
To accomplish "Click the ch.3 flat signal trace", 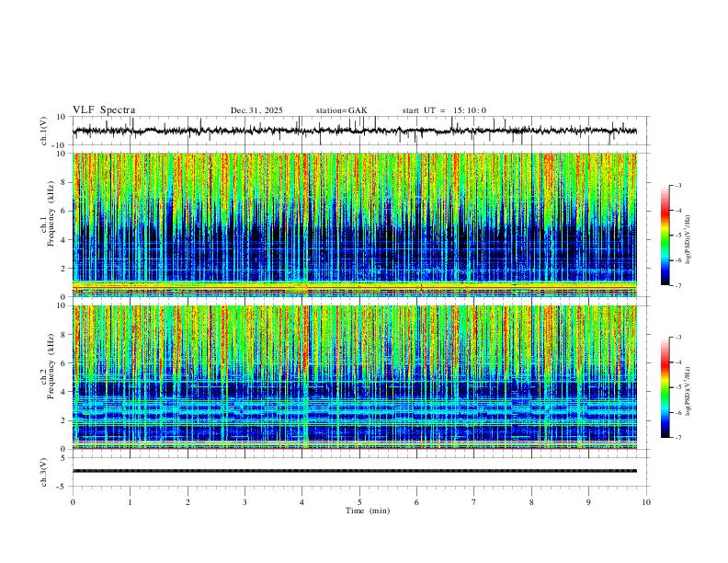I will 355,471.
